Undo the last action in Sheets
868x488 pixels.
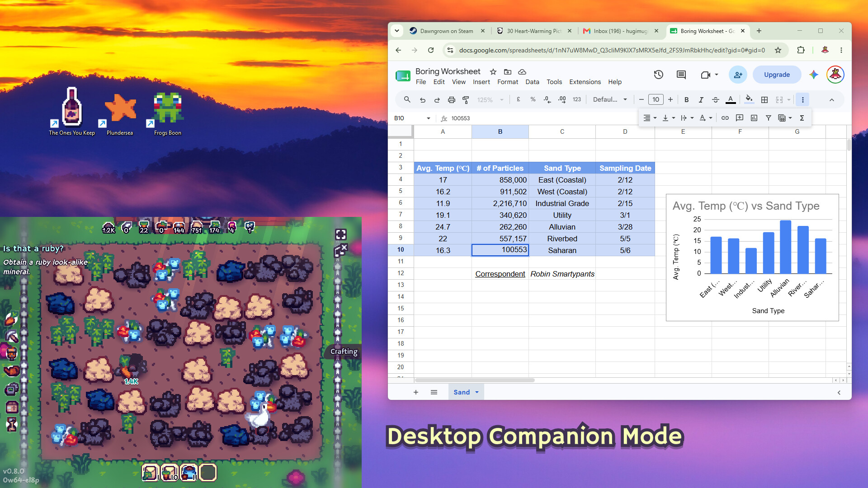point(422,99)
